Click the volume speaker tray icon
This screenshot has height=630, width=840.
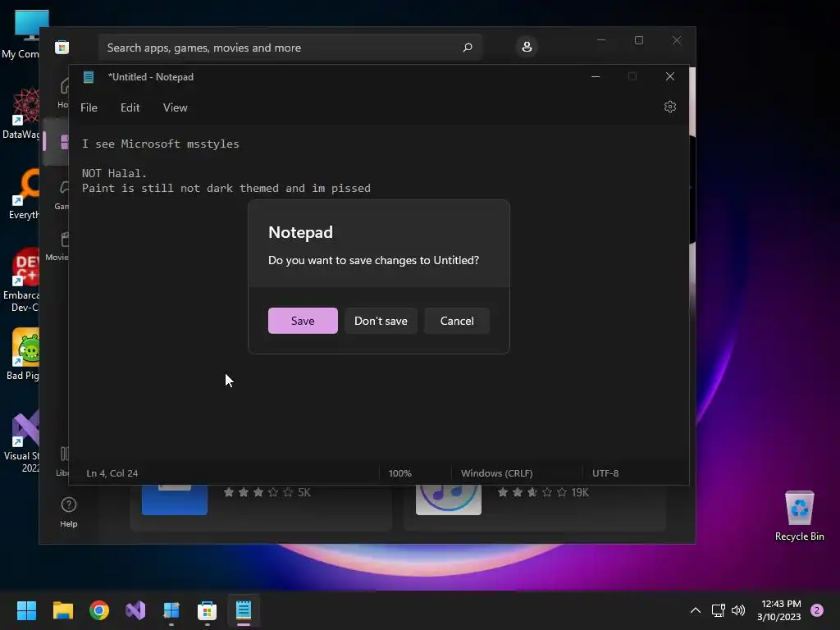pyautogui.click(x=738, y=610)
